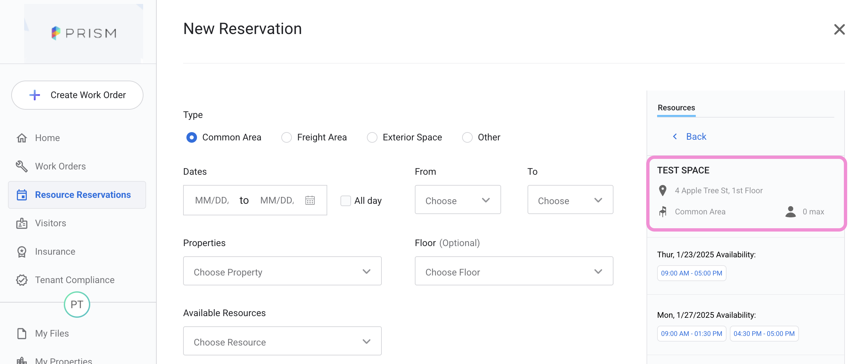Image resolution: width=868 pixels, height=364 pixels.
Task: Open the From time dropdown
Action: [457, 200]
